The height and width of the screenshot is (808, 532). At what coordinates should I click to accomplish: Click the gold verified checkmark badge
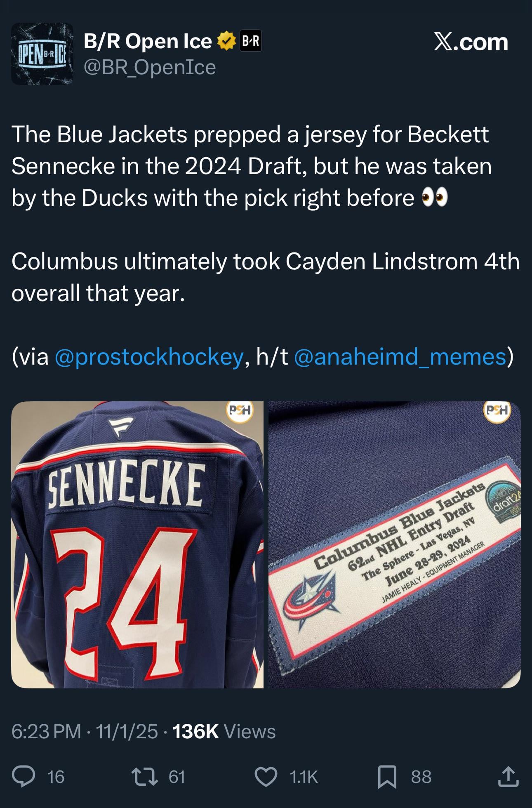(x=226, y=41)
